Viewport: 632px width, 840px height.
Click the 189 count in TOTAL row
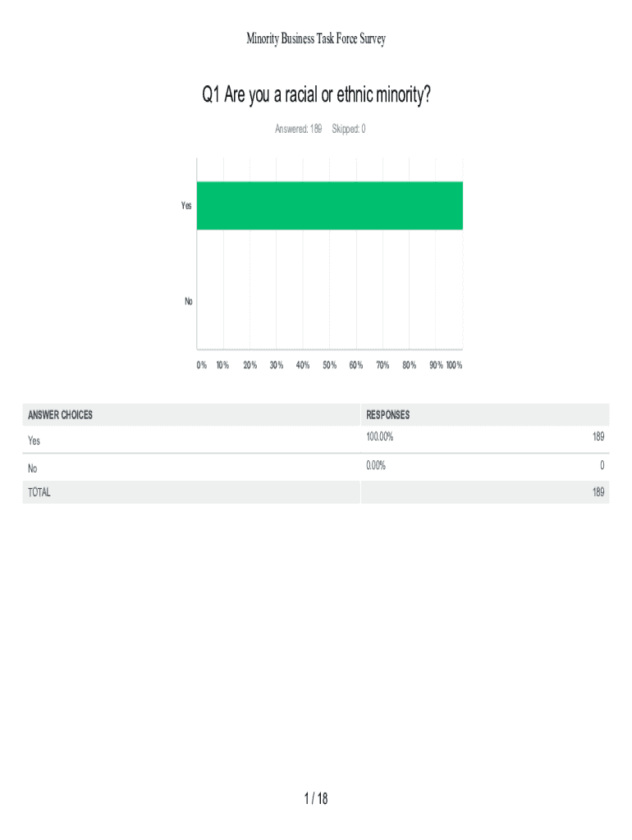(x=598, y=492)
